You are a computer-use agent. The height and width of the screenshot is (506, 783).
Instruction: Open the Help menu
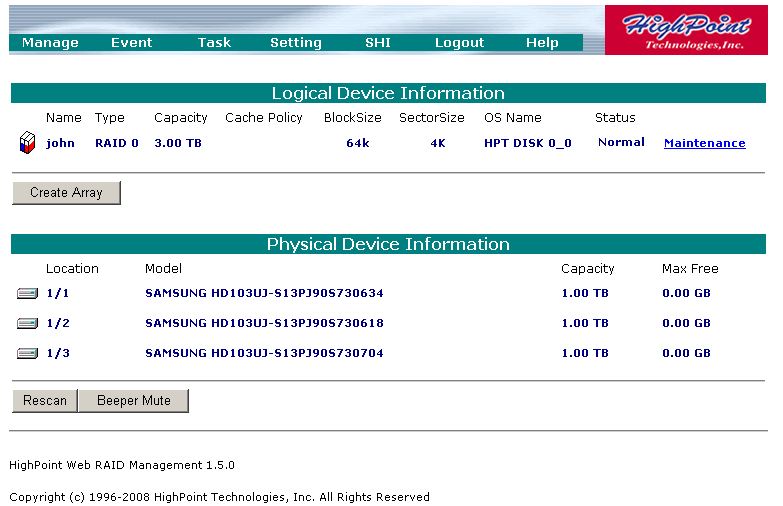pyautogui.click(x=542, y=42)
